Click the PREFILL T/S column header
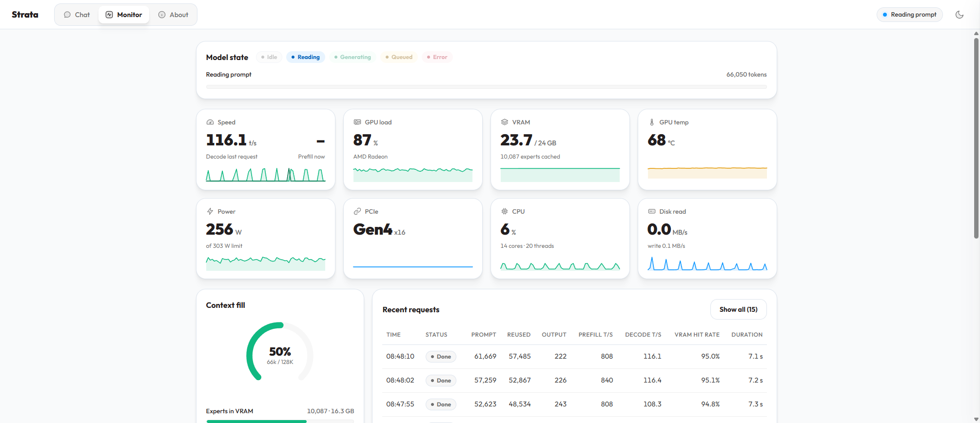Image resolution: width=980 pixels, height=423 pixels. [x=595, y=335]
